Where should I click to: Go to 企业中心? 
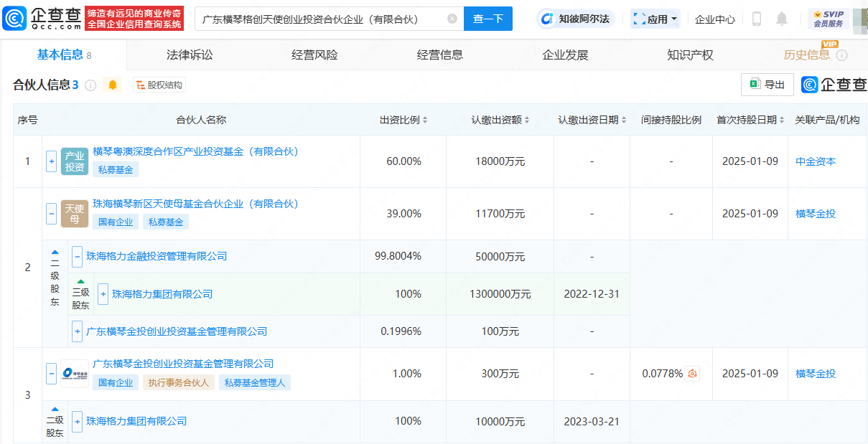coord(715,19)
